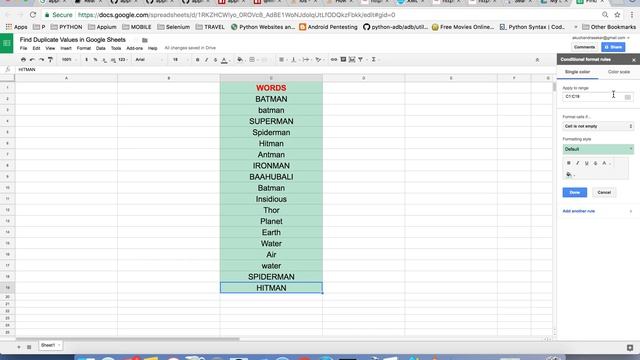Click the redo arrow icon
This screenshot has width=640, height=360.
[41, 60]
